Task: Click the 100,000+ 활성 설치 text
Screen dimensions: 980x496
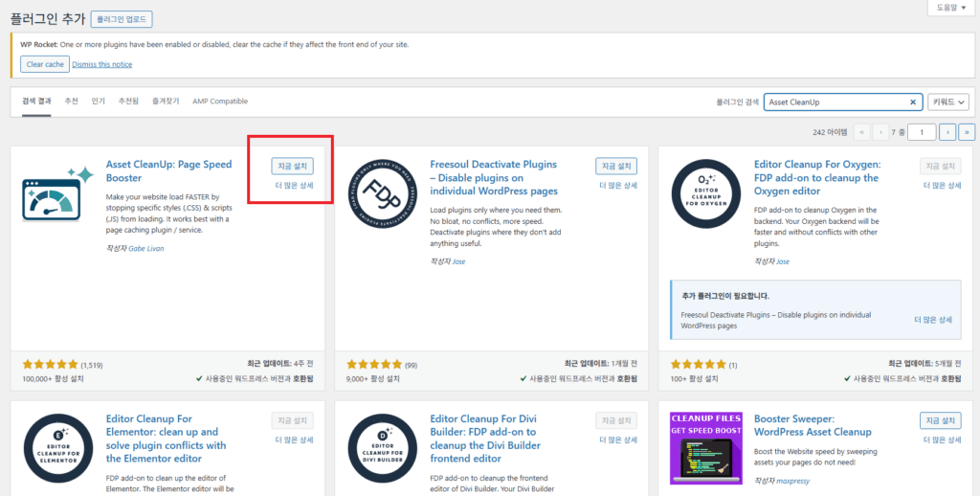Action: tap(54, 379)
